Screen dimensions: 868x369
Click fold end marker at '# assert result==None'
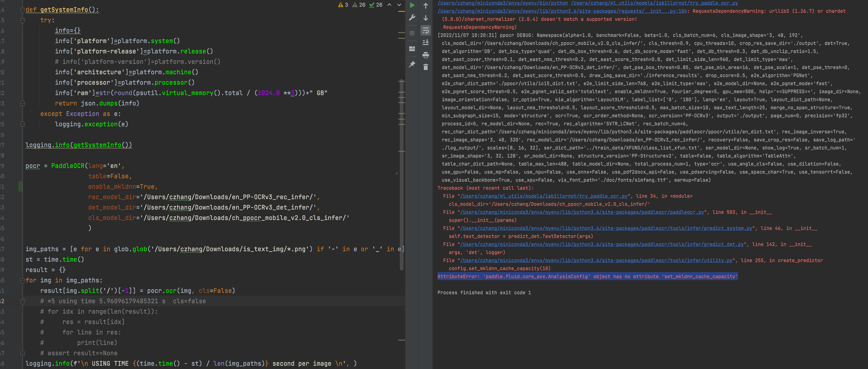23,353
